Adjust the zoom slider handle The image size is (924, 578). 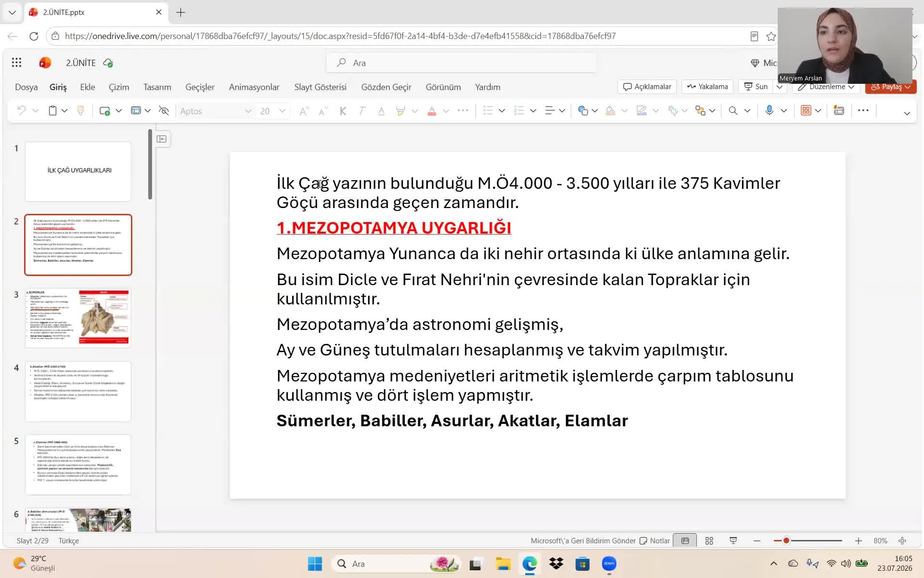pyautogui.click(x=786, y=541)
